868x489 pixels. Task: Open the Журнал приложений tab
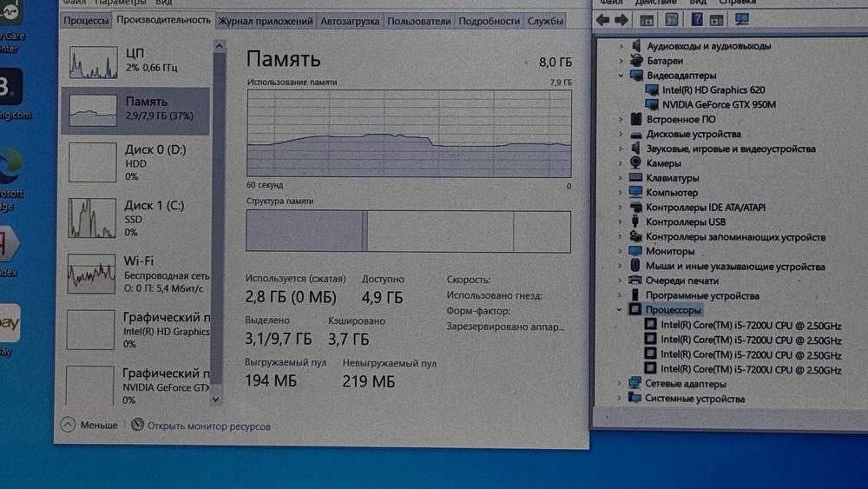(265, 21)
